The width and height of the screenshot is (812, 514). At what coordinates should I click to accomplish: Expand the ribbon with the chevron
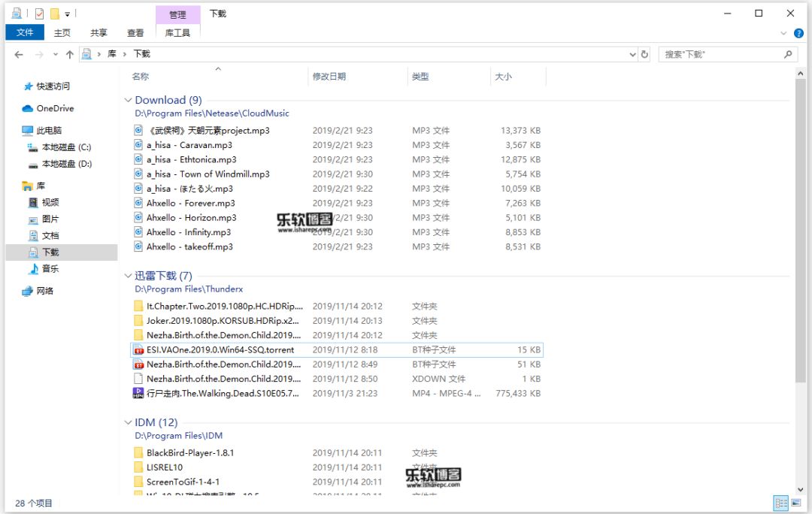tap(783, 33)
